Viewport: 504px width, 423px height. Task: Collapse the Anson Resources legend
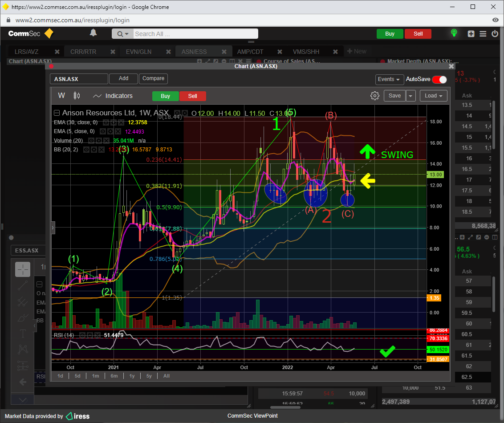57,113
